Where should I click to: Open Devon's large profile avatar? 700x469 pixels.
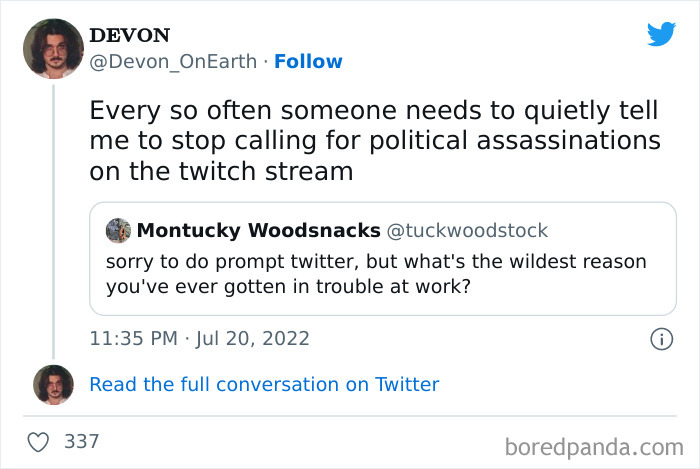click(x=52, y=50)
